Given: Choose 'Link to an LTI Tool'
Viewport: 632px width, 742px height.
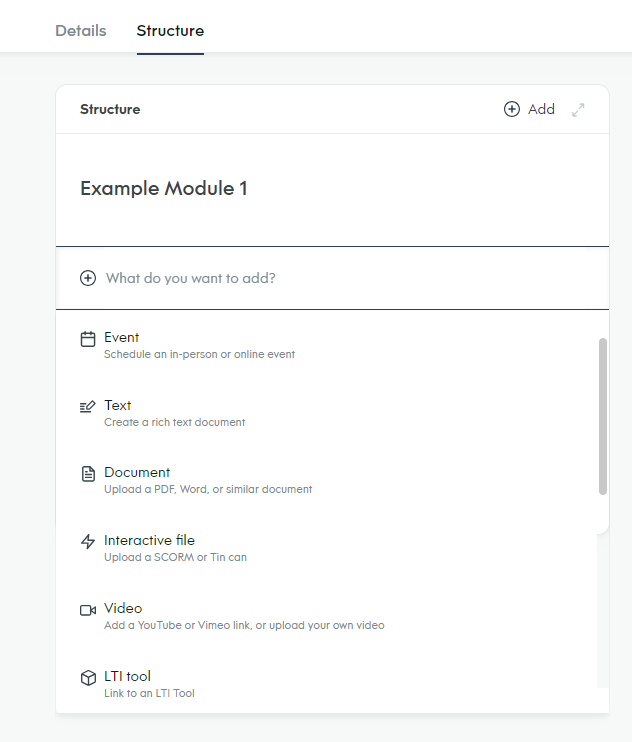Looking at the screenshot, I should [x=149, y=693].
